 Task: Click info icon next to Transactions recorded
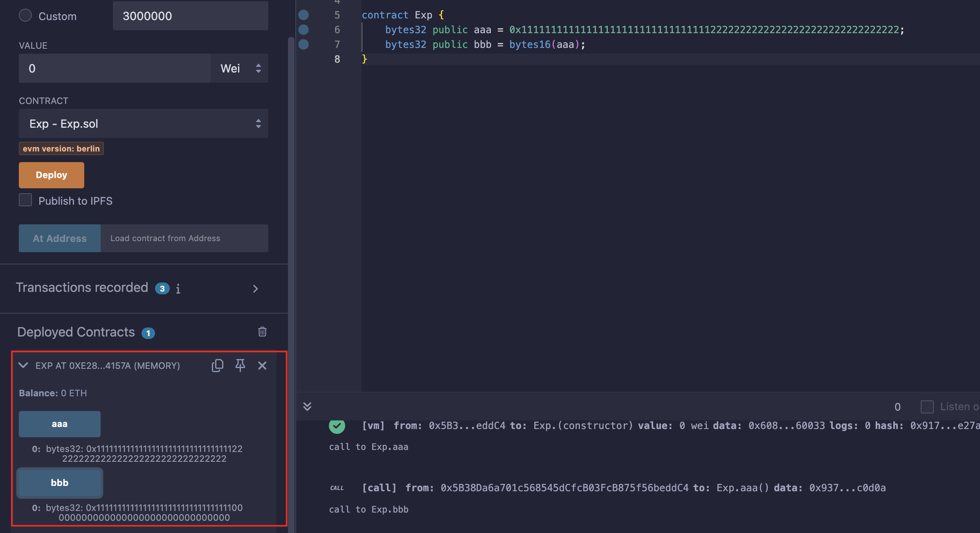pyautogui.click(x=178, y=289)
